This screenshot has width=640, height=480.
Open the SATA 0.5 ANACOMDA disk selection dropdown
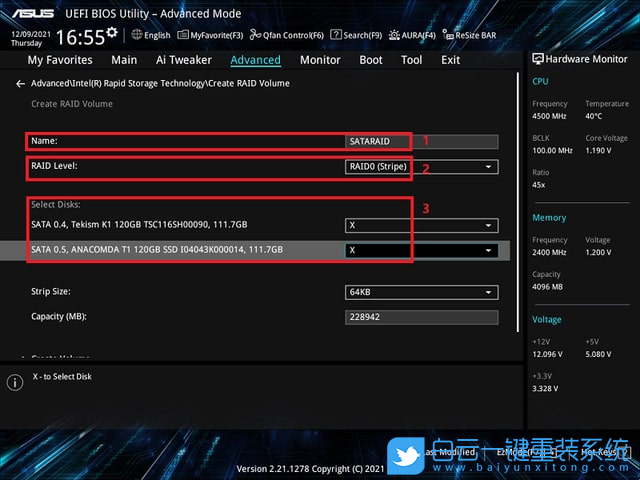(422, 250)
